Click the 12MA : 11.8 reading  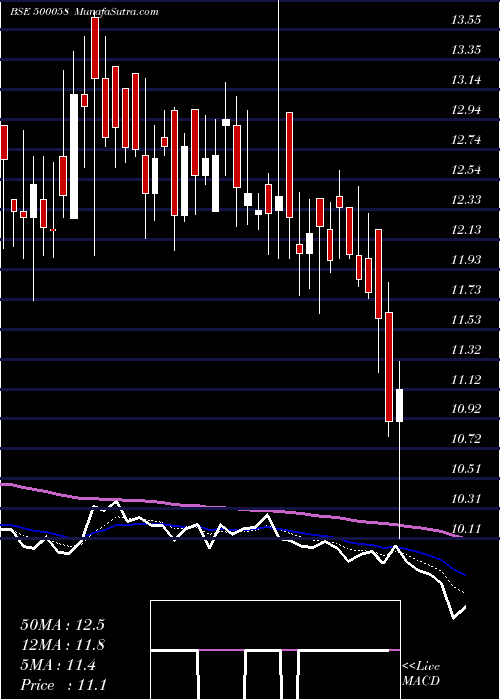62,645
